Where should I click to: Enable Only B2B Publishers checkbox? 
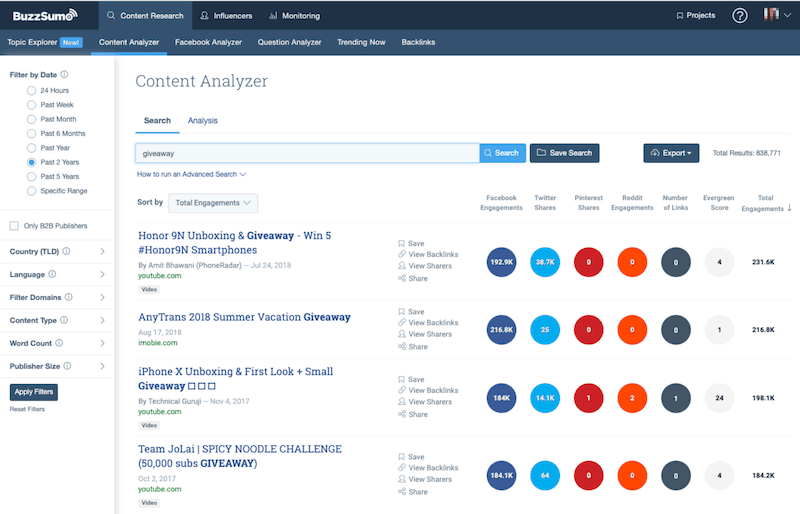tap(14, 226)
